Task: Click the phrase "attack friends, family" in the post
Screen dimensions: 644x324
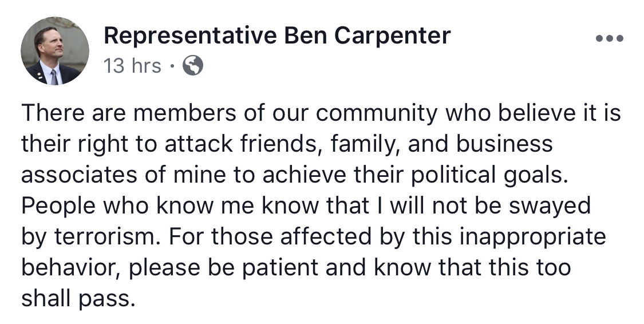Action: [277, 144]
